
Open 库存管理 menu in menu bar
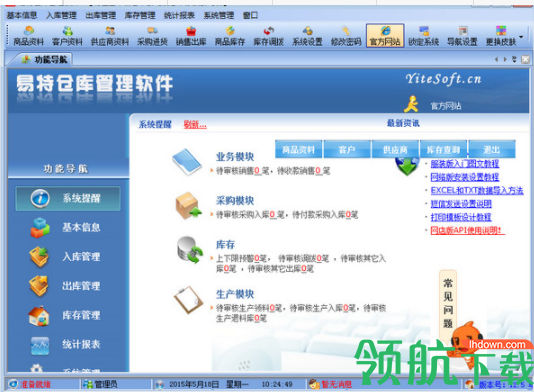tap(140, 15)
